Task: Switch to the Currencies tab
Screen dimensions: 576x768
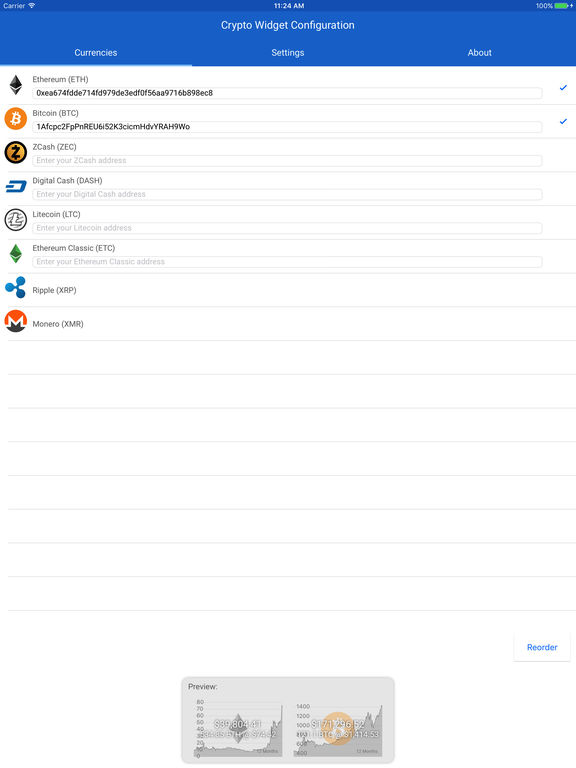Action: [96, 53]
